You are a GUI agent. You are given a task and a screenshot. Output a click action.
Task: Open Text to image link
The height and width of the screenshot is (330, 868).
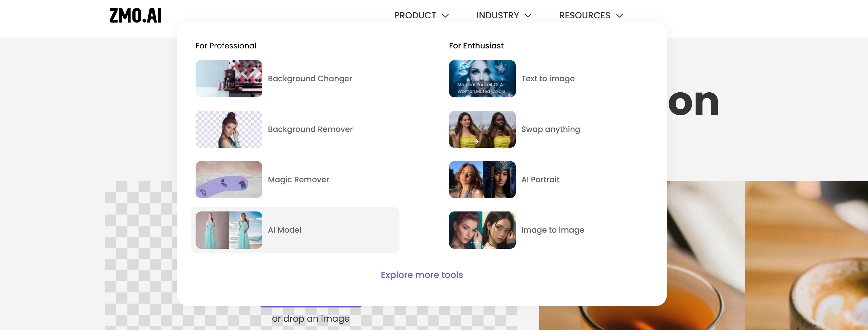(548, 78)
